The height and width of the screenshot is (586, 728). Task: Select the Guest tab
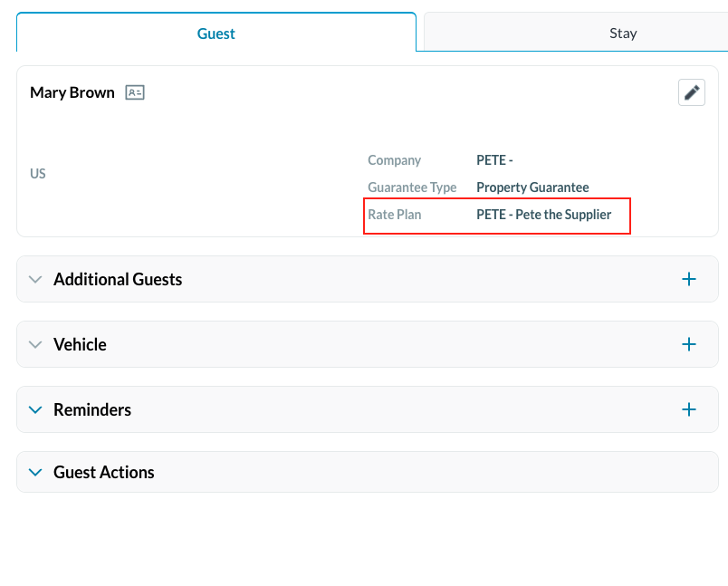(x=216, y=33)
